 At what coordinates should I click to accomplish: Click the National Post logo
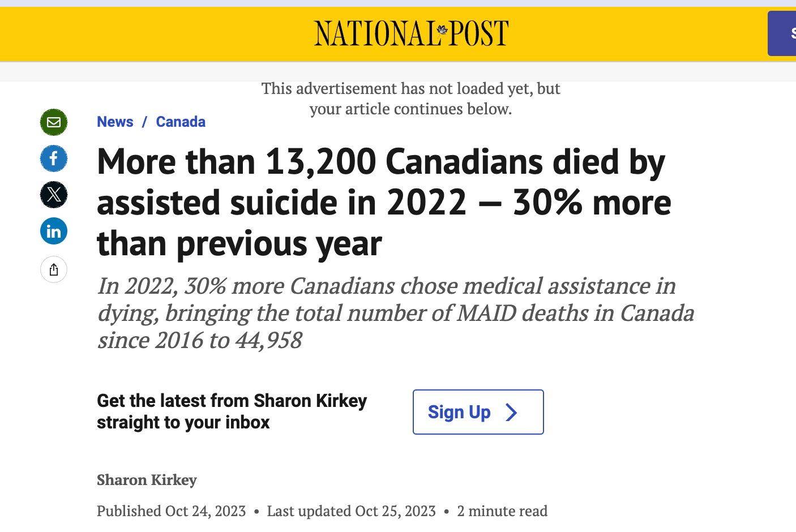tap(411, 33)
